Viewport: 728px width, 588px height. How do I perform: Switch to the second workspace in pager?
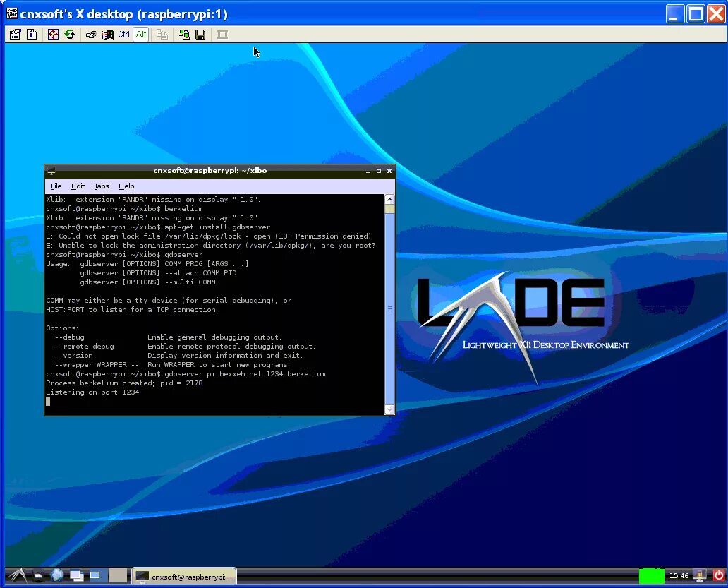point(118,576)
